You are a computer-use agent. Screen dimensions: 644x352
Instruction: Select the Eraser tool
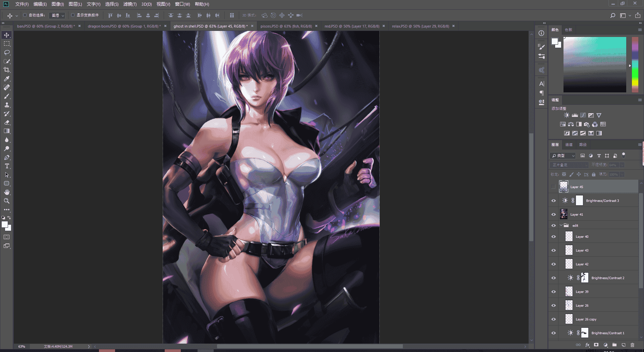pos(7,122)
